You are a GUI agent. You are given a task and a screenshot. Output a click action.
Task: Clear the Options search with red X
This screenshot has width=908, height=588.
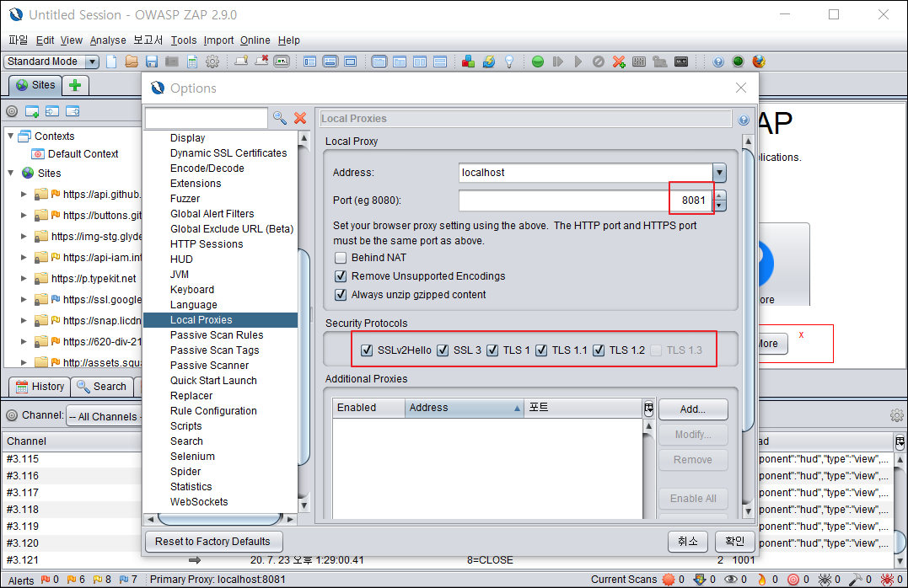point(300,118)
